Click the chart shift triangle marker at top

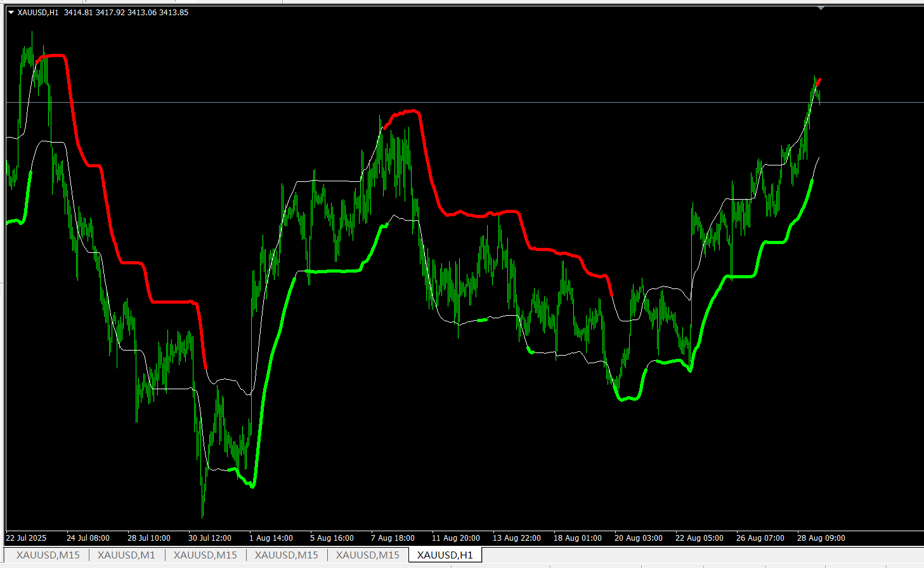click(x=821, y=8)
